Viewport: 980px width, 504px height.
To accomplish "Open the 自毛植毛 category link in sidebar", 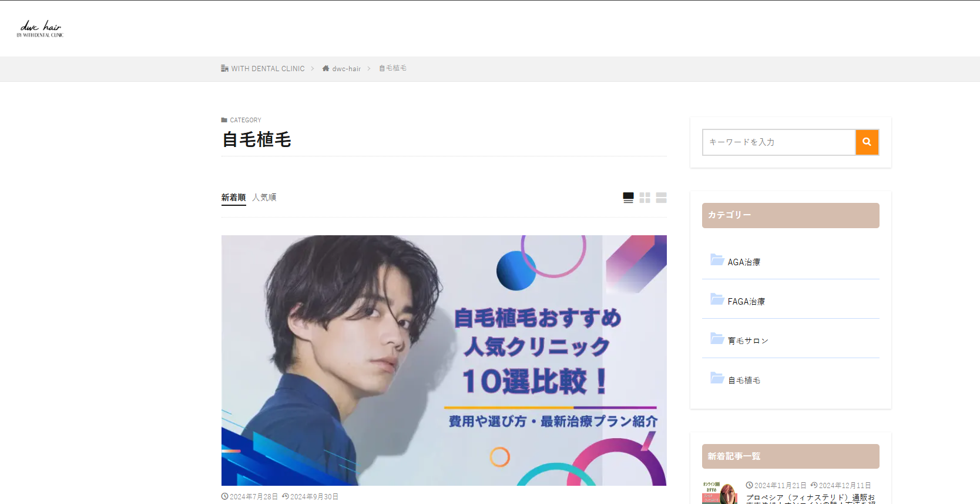I will point(744,380).
